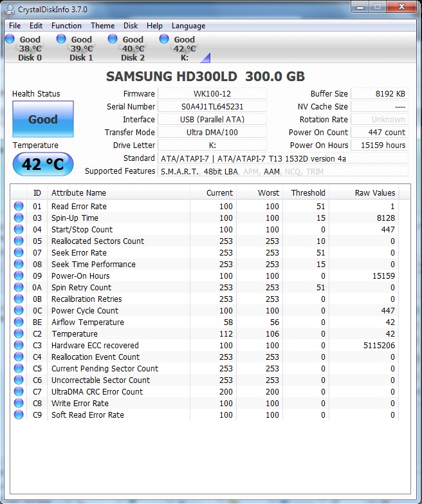
Task: Click the Raw Values column header
Action: tap(364, 193)
